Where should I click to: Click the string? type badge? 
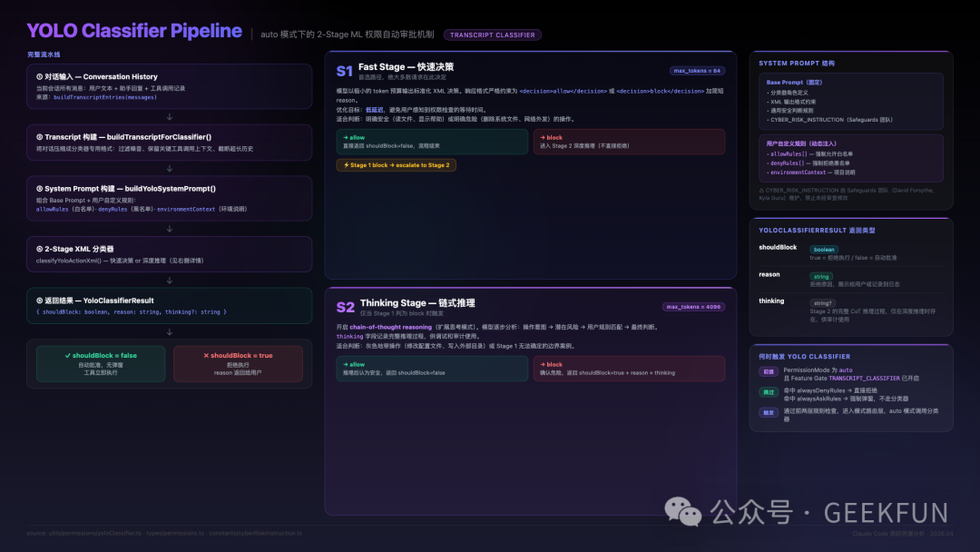click(x=822, y=303)
